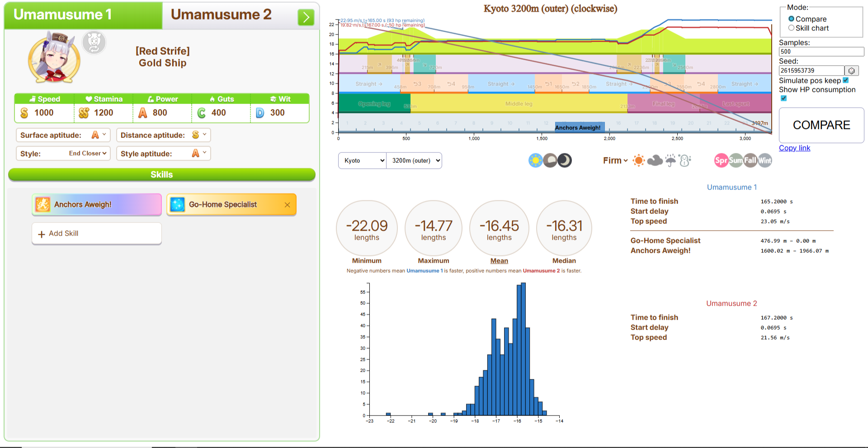Click the Opening leg green chart segment

[x=374, y=104]
